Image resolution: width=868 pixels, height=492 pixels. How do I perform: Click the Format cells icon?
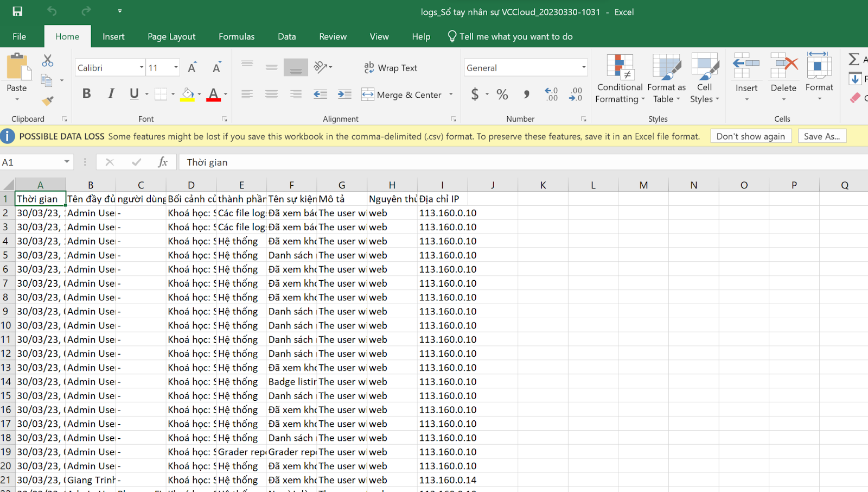click(x=819, y=65)
